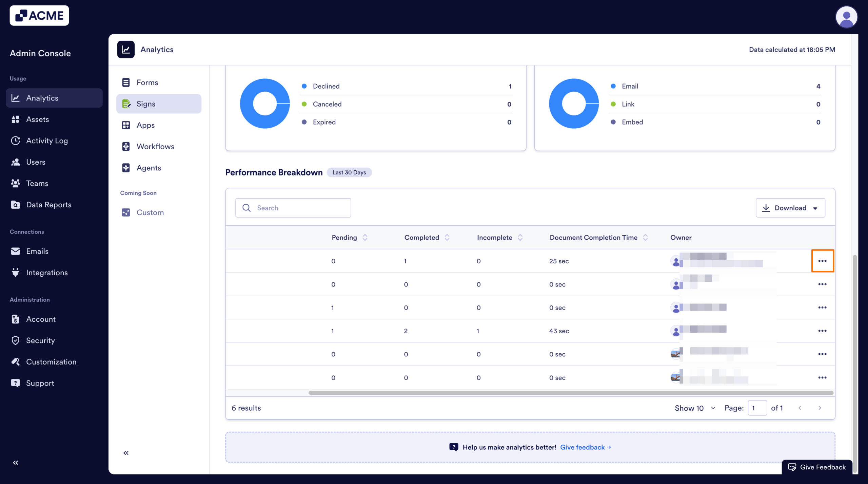This screenshot has height=484, width=868.
Task: Expand the Download dropdown
Action: coord(790,208)
